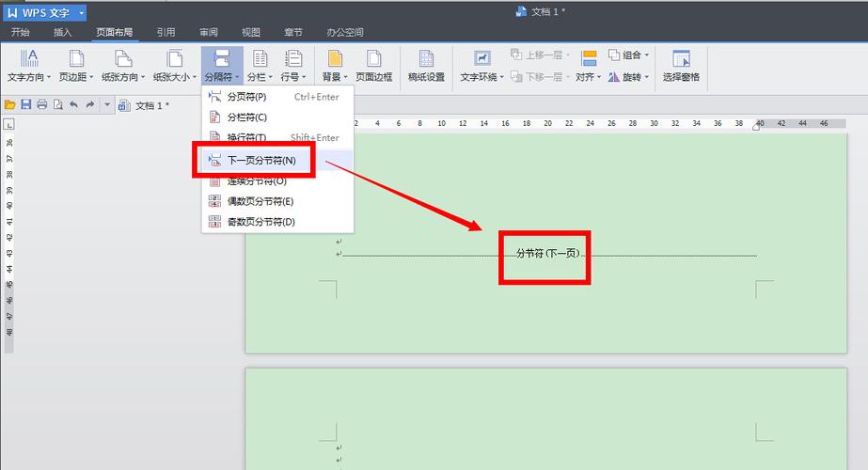Choose 分栏符(C) from the breaks menu
The height and width of the screenshot is (470, 868).
[x=277, y=117]
